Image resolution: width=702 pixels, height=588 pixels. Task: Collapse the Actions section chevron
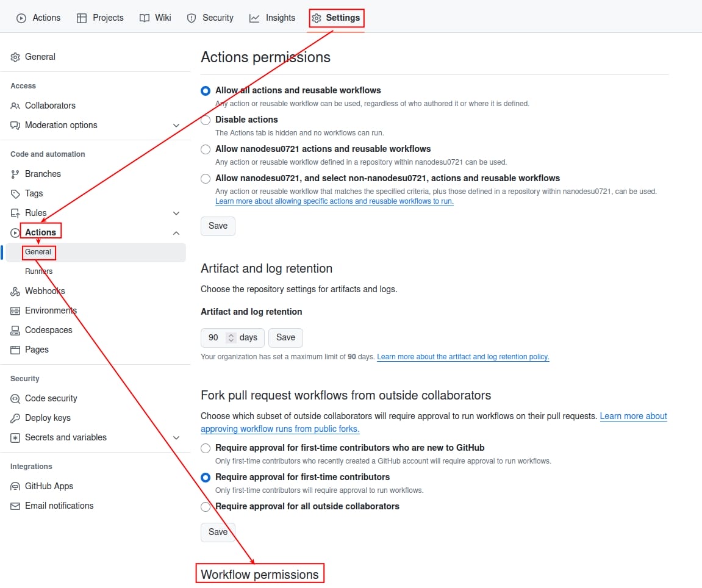[176, 233]
